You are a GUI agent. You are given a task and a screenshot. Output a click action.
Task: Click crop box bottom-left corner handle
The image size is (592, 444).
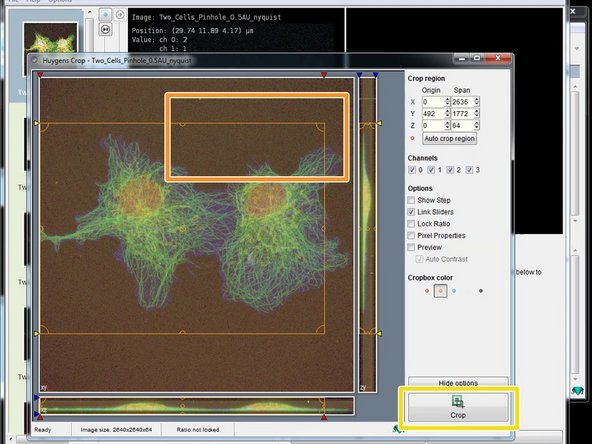[x=44, y=329]
